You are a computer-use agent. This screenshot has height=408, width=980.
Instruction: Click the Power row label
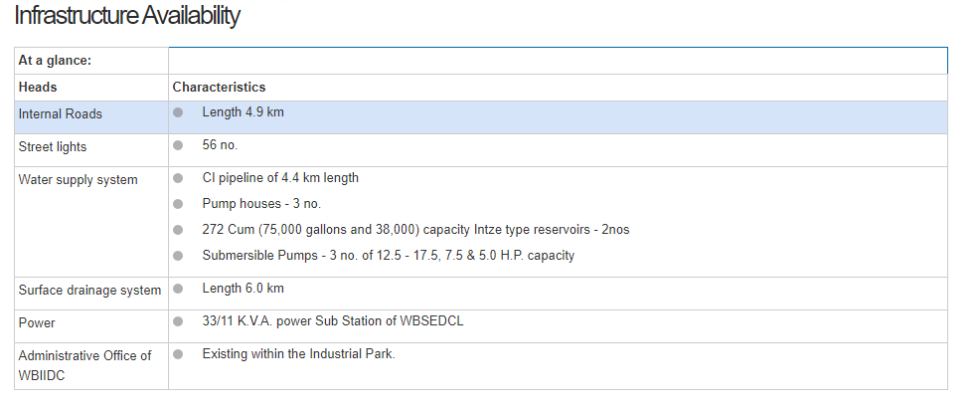[x=37, y=323]
